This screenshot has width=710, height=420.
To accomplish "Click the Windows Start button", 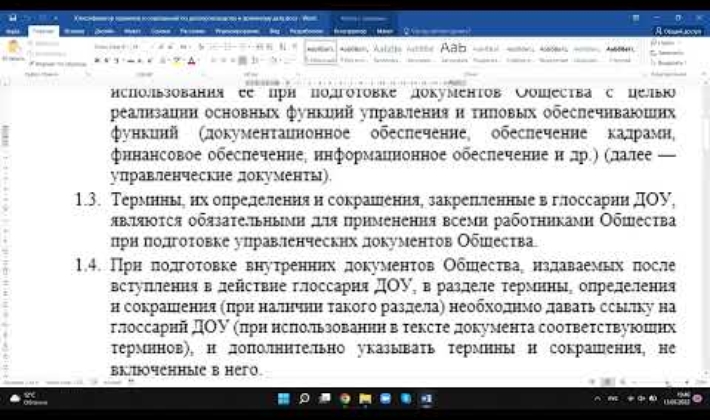I will pos(283,399).
